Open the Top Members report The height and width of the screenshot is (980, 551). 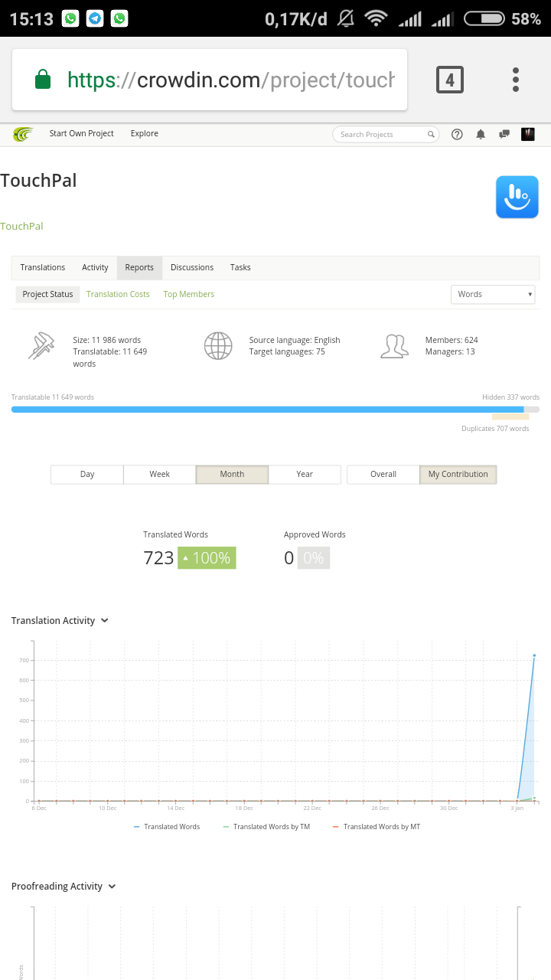(189, 294)
